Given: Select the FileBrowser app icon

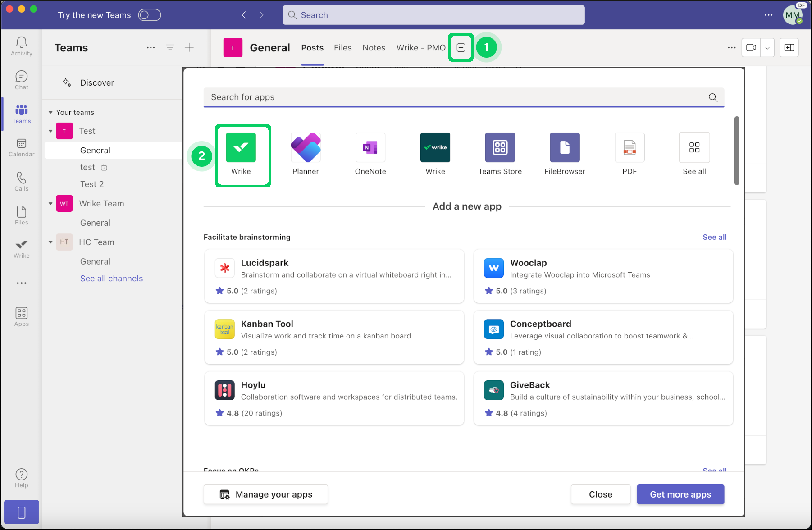Looking at the screenshot, I should tap(565, 147).
